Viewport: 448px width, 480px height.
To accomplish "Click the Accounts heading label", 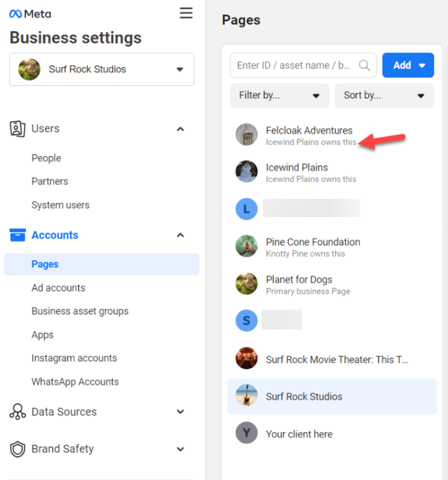I will point(55,235).
